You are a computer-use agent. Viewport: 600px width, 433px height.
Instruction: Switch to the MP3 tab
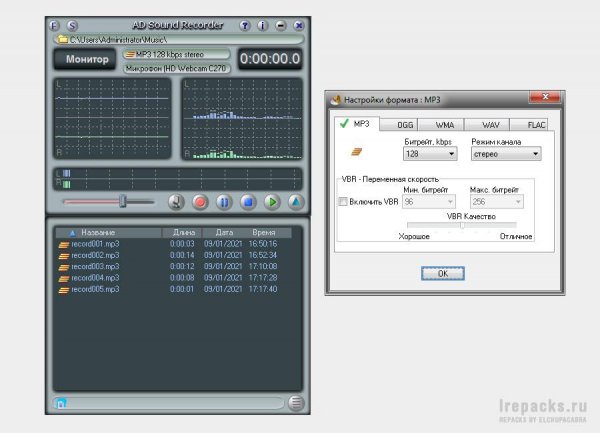pyautogui.click(x=357, y=124)
